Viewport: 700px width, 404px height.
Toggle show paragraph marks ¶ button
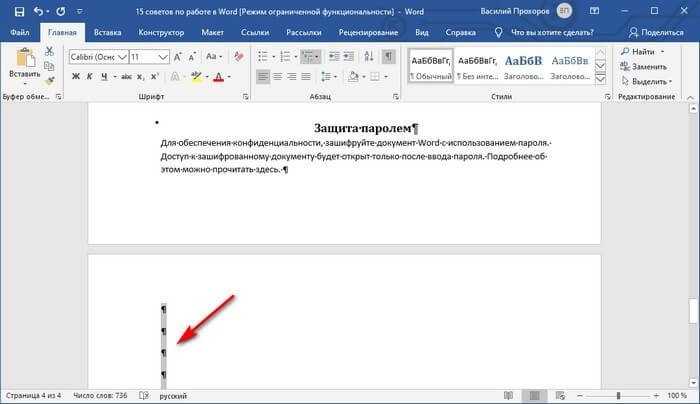388,57
